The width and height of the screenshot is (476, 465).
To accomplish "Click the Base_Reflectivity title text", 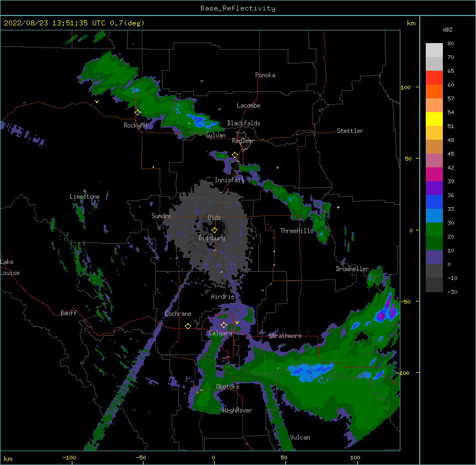I will [x=238, y=8].
